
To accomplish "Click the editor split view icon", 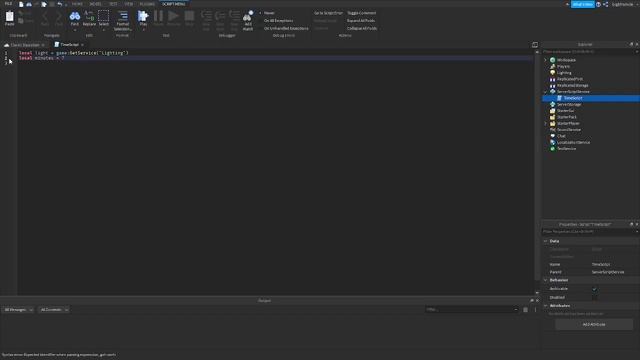I will point(535,44).
